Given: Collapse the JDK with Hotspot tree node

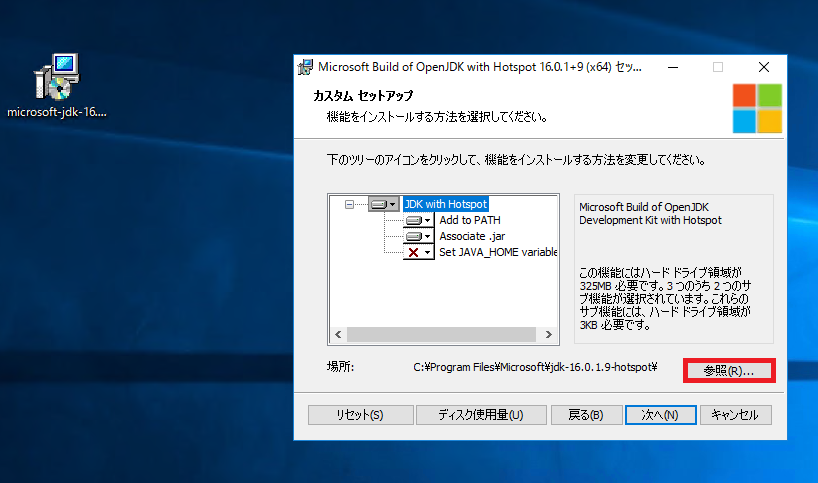Looking at the screenshot, I should pyautogui.click(x=349, y=204).
